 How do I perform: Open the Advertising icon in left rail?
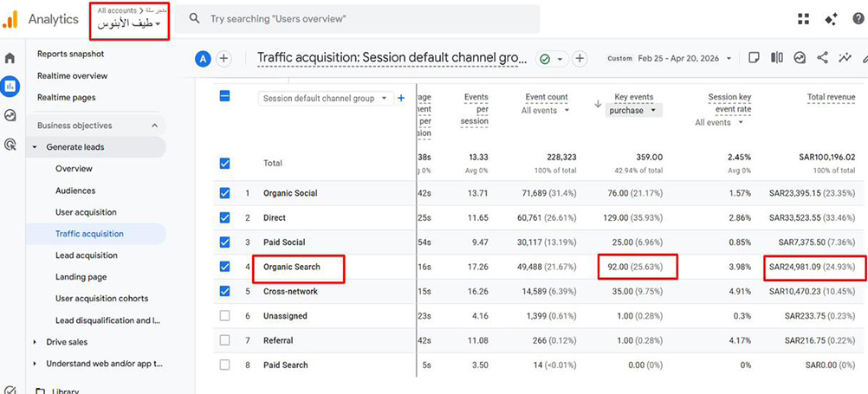pyautogui.click(x=10, y=145)
